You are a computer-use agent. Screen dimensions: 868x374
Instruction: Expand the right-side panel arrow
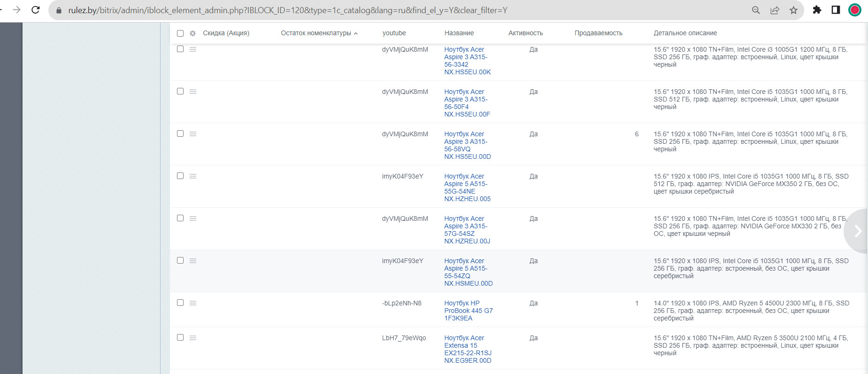point(858,231)
